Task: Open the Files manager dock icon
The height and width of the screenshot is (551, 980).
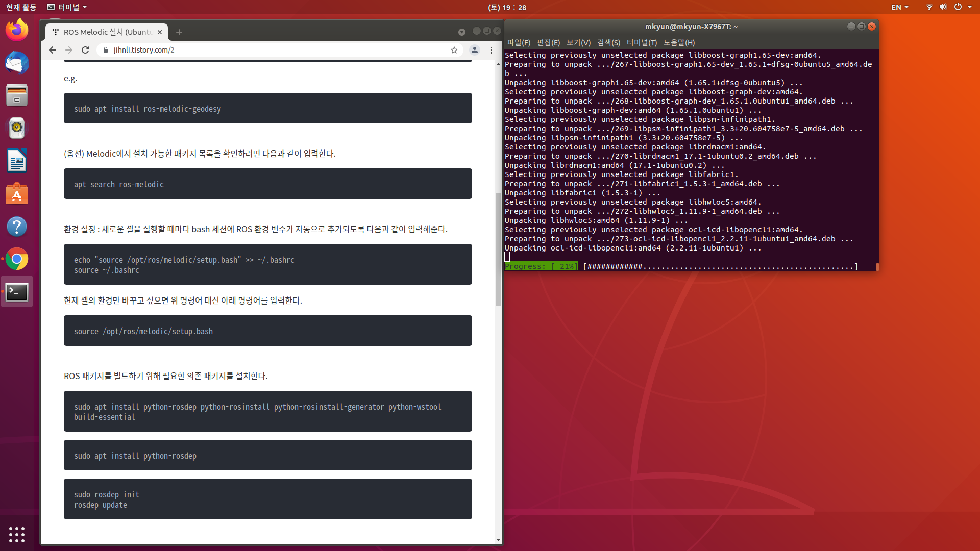Action: click(17, 95)
